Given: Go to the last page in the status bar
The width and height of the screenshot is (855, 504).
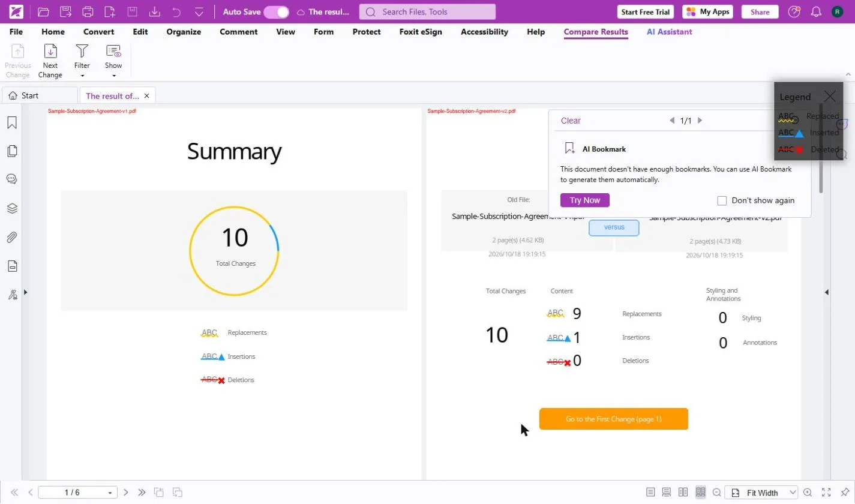Looking at the screenshot, I should 142,493.
